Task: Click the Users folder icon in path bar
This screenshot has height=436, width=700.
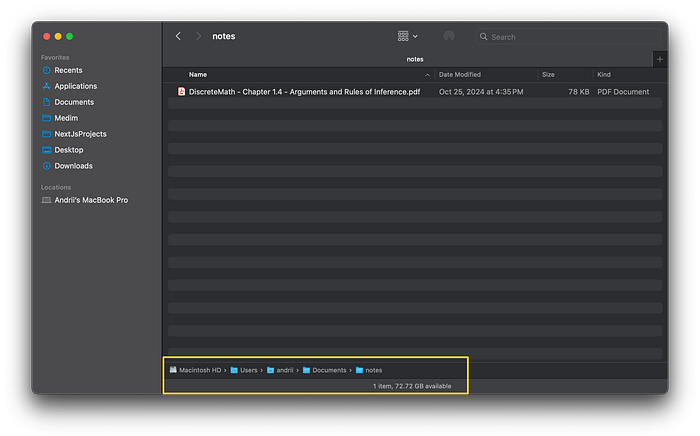Action: click(234, 370)
